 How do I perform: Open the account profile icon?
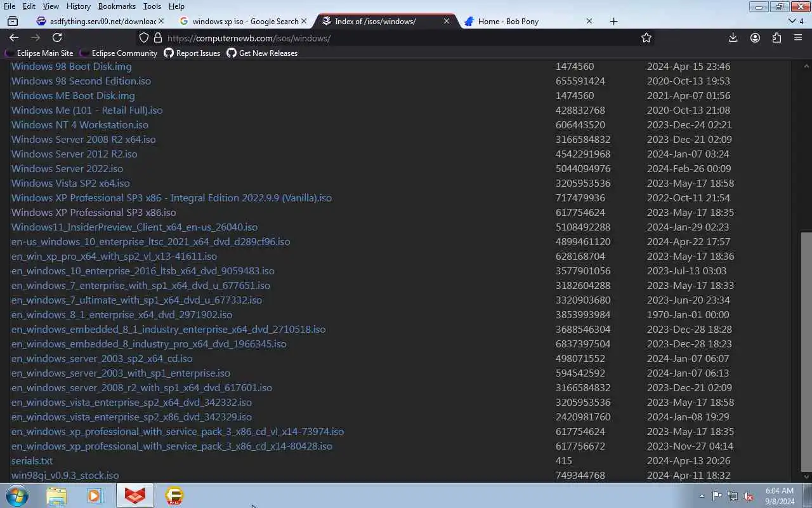coord(755,37)
